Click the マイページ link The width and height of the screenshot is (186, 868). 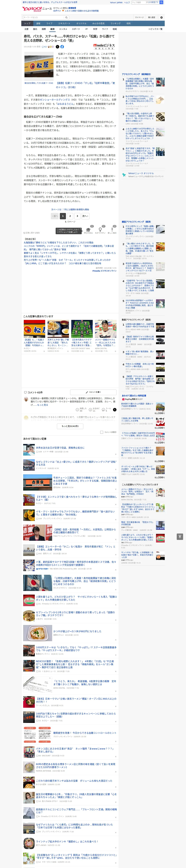pyautogui.click(x=139, y=18)
